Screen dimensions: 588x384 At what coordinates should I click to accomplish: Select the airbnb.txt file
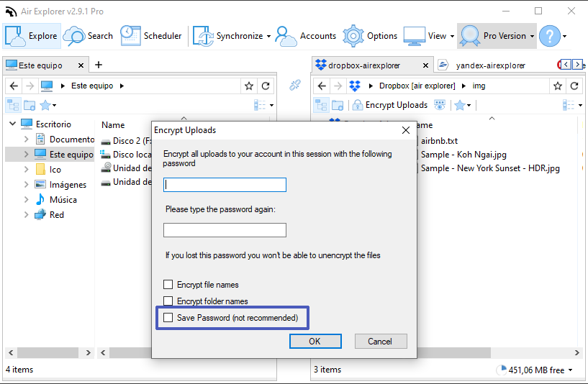click(439, 141)
